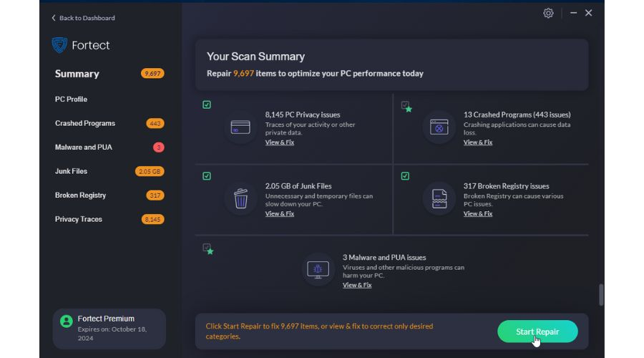Screen dimensions: 644x358
Task: Click the vertical scrollbar thumb
Action: click(x=601, y=295)
